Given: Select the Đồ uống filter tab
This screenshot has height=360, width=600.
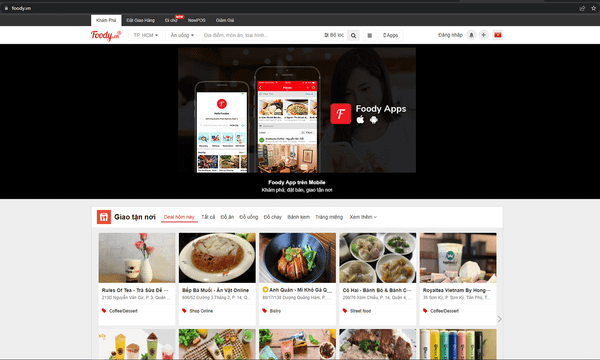Looking at the screenshot, I should click(249, 217).
